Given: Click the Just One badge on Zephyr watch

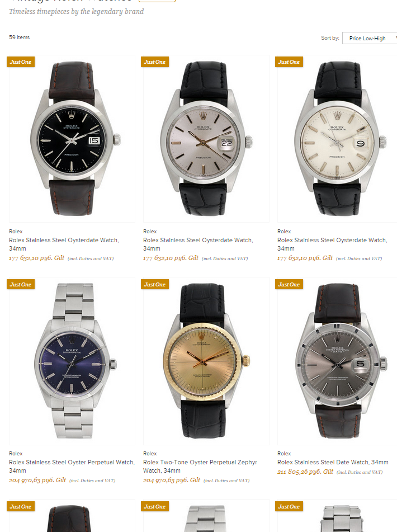Looking at the screenshot, I should pos(155,284).
